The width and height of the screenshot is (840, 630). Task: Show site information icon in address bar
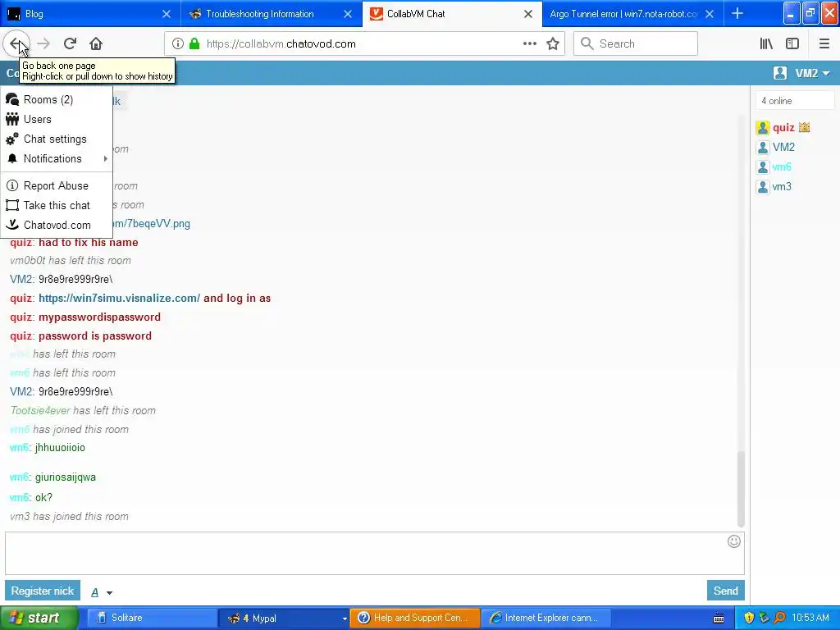(177, 44)
